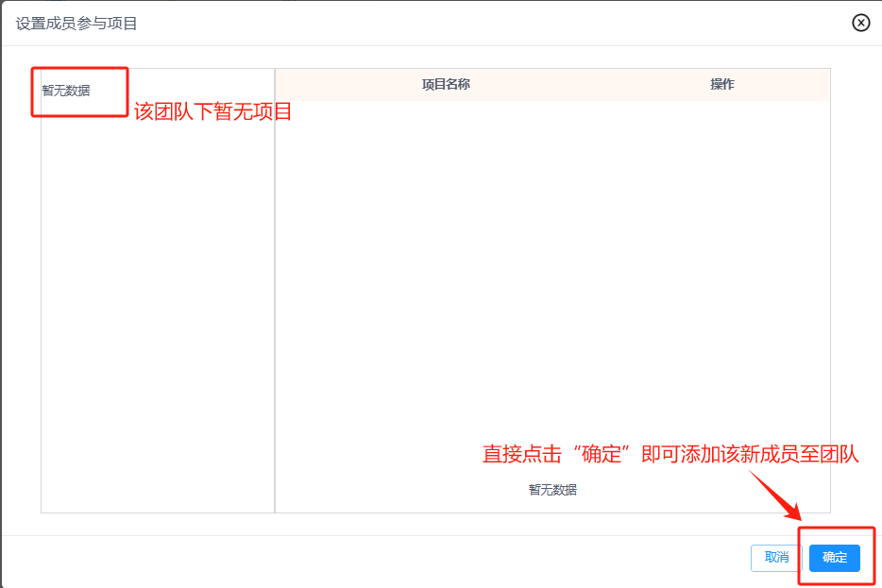Click the 取消 button

click(776, 558)
